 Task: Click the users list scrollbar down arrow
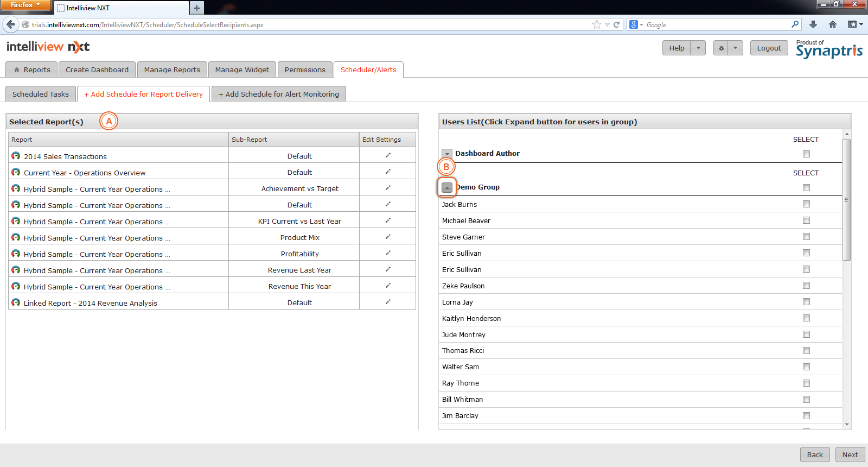[x=847, y=425]
